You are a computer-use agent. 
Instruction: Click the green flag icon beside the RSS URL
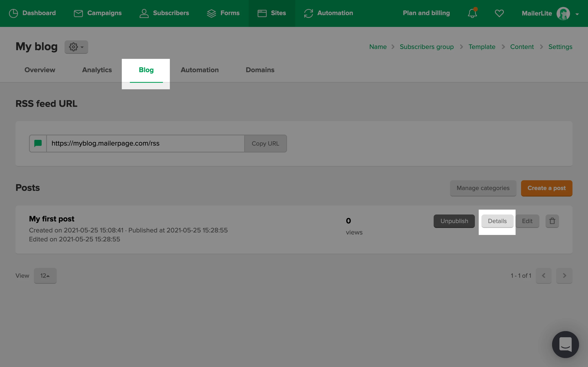coord(38,144)
